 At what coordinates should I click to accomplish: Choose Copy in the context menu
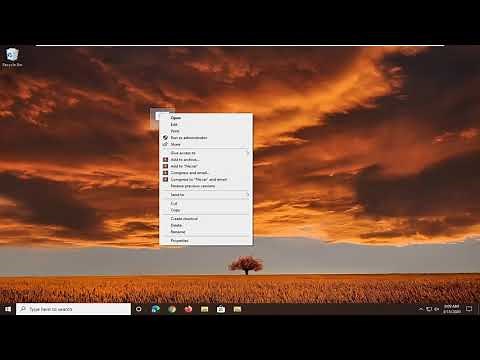pyautogui.click(x=206, y=210)
